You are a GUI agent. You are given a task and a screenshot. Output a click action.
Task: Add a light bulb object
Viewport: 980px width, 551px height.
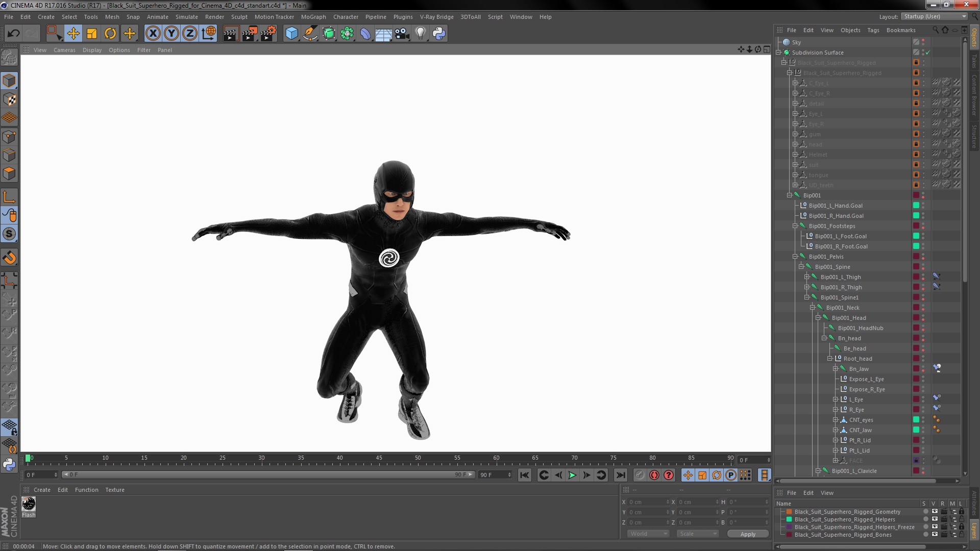point(421,34)
